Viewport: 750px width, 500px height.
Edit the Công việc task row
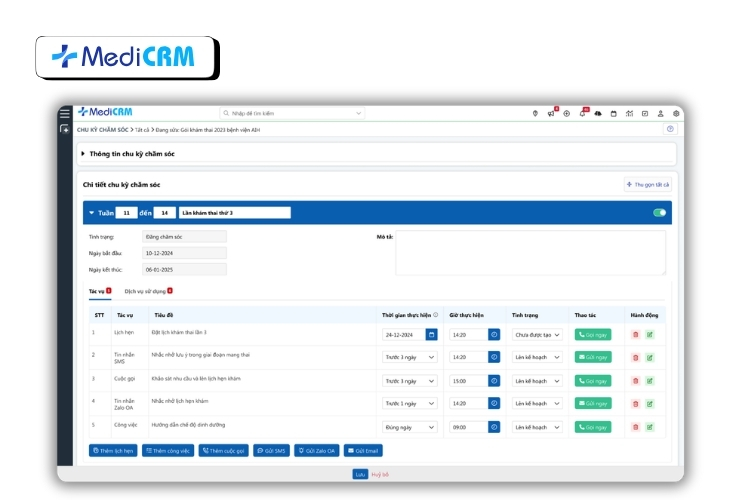tap(650, 427)
